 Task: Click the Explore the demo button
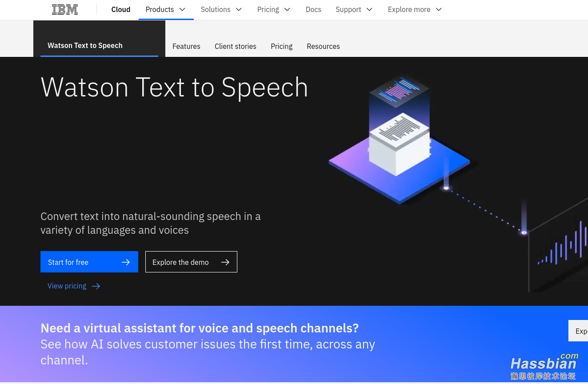point(191,262)
